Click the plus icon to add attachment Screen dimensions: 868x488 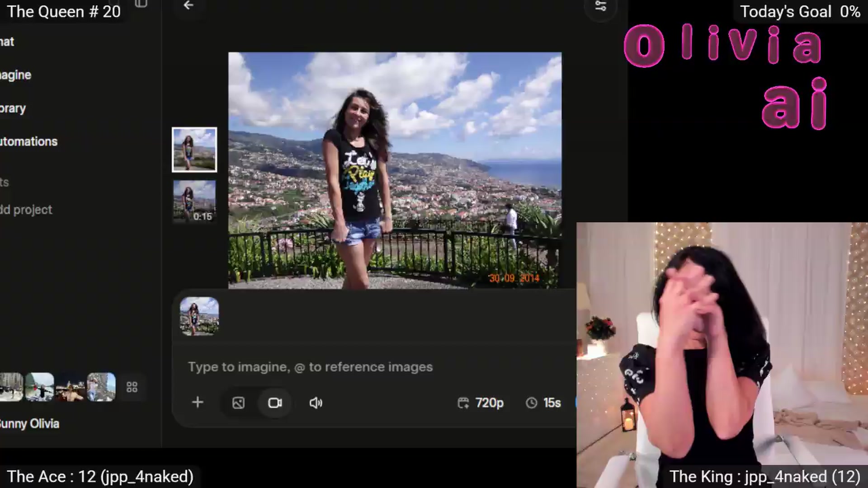pos(198,402)
